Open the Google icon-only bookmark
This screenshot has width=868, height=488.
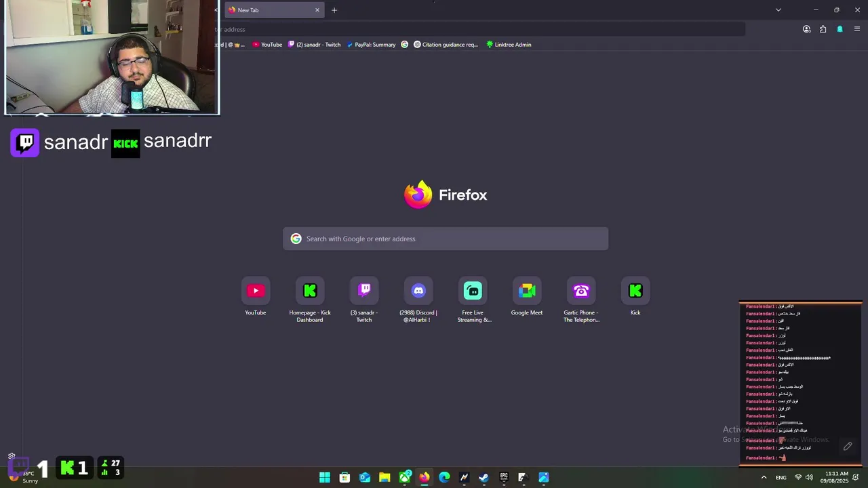tap(405, 45)
